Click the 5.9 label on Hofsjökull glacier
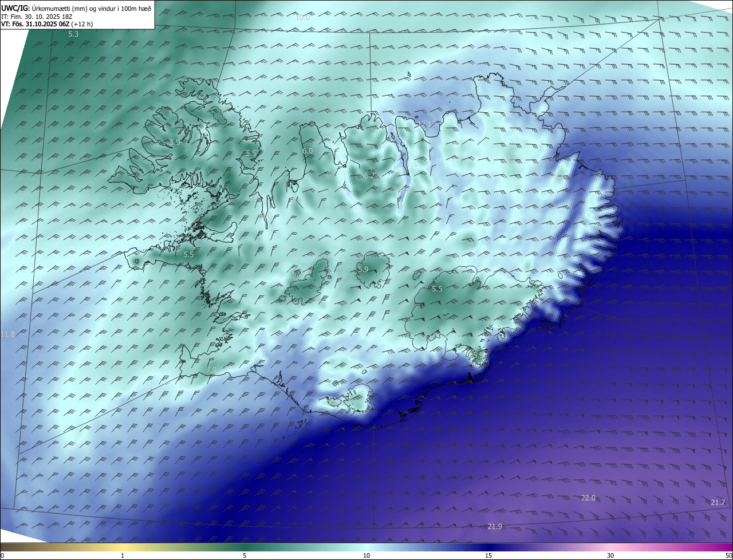The image size is (733, 560). [x=363, y=269]
